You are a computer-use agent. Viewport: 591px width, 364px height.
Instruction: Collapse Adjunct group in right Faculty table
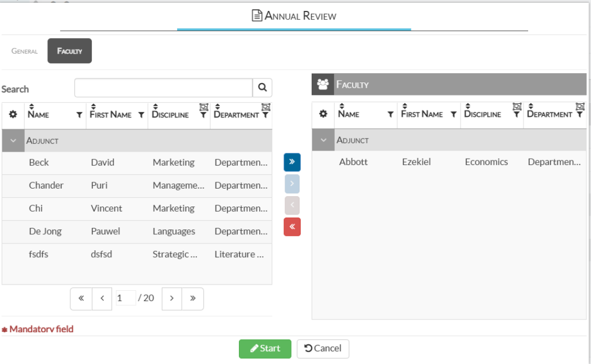[323, 140]
